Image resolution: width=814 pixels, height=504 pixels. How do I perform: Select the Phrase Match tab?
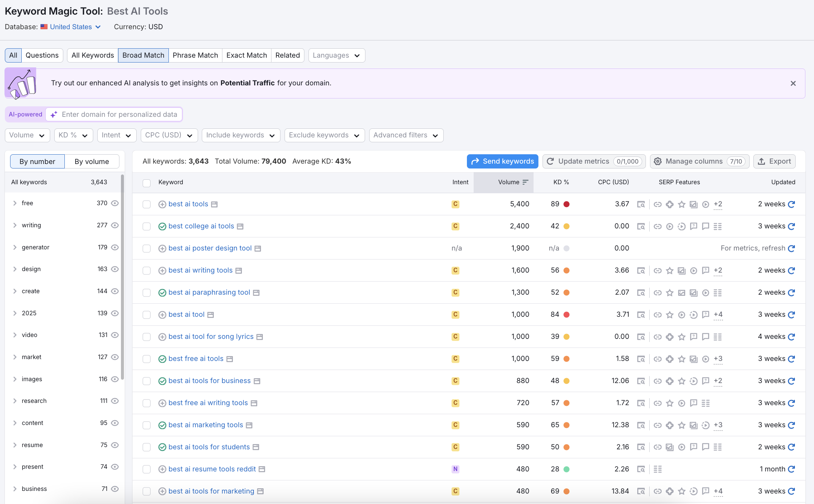pos(195,55)
